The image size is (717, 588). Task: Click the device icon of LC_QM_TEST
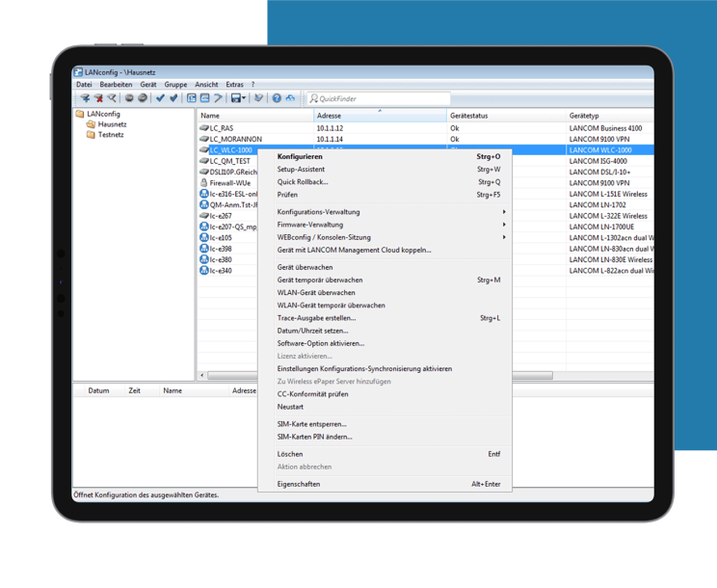point(204,161)
